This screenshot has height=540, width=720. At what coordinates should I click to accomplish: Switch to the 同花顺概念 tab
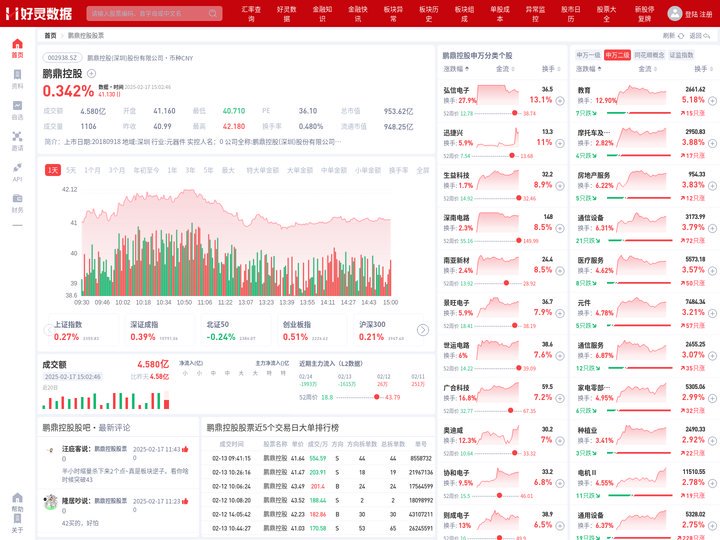pos(649,55)
